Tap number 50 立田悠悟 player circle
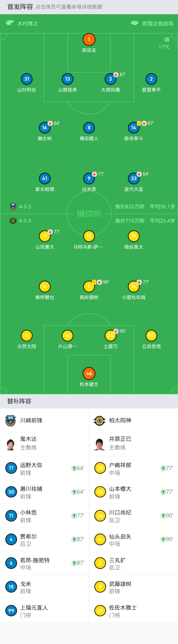Image resolution: width=178 pixels, height=644 pixels. point(151,336)
